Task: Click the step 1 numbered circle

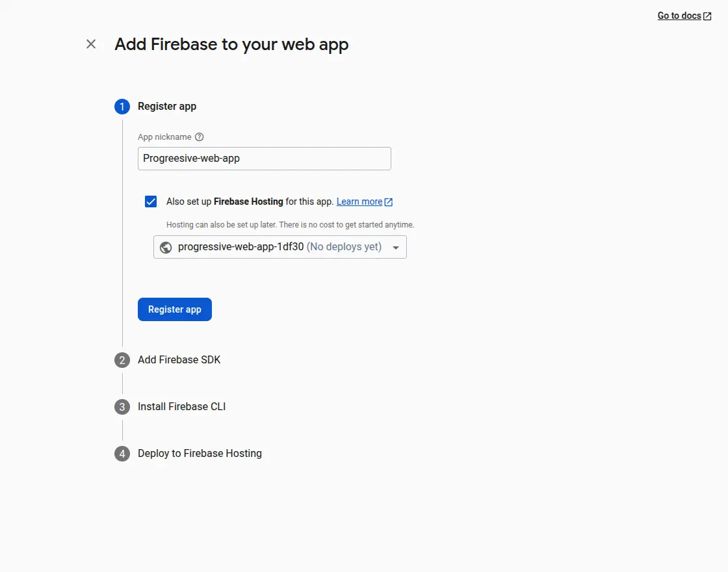Action: [x=122, y=106]
